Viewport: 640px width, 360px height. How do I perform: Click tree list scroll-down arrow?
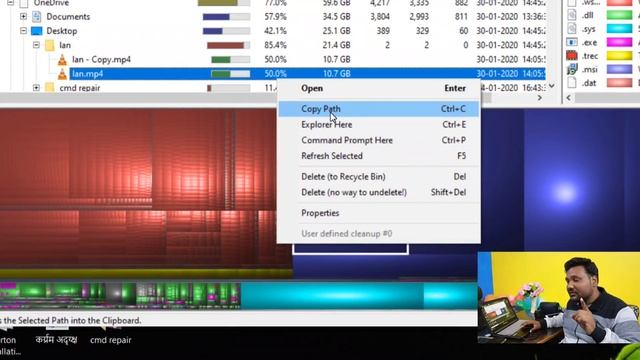click(552, 86)
